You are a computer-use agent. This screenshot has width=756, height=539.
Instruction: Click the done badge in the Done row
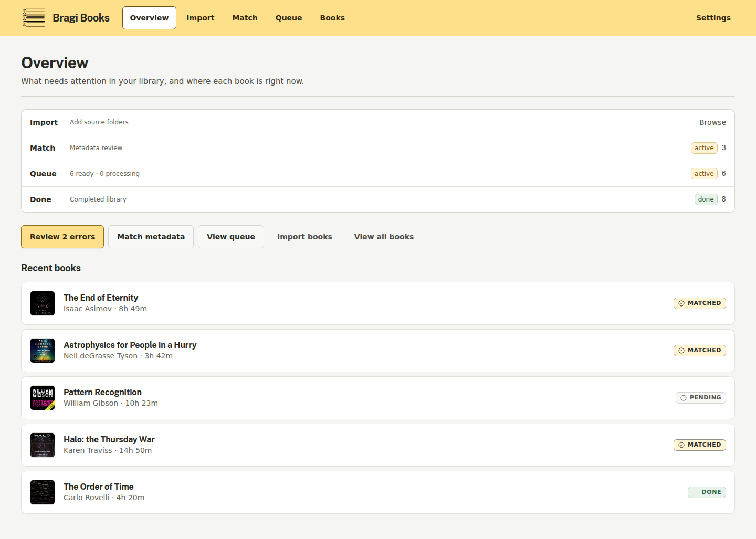pos(706,199)
